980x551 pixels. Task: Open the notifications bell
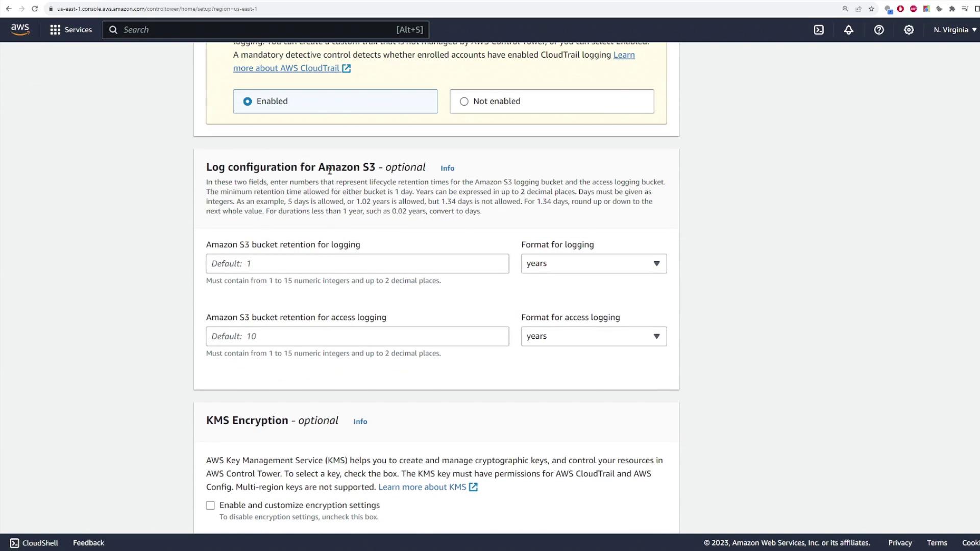pyautogui.click(x=848, y=30)
